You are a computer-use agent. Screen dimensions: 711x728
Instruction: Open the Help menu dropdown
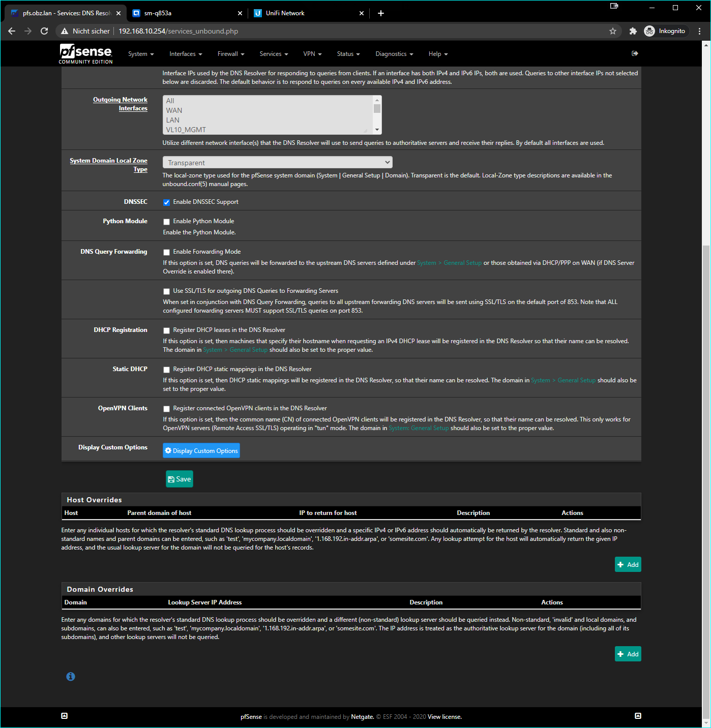pyautogui.click(x=438, y=54)
